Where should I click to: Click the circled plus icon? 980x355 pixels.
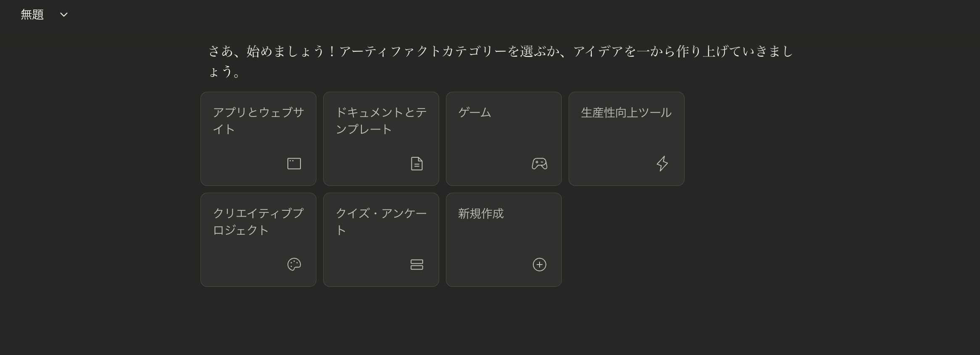point(540,265)
